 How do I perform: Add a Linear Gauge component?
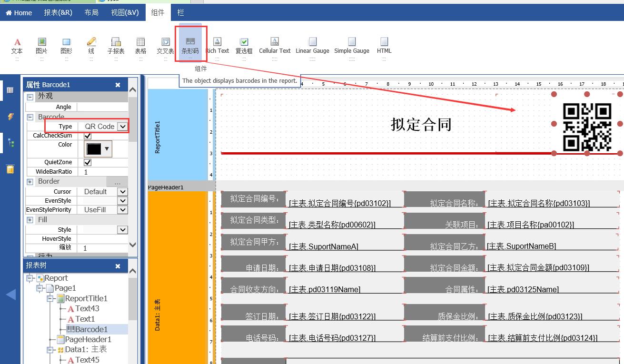pos(312,46)
